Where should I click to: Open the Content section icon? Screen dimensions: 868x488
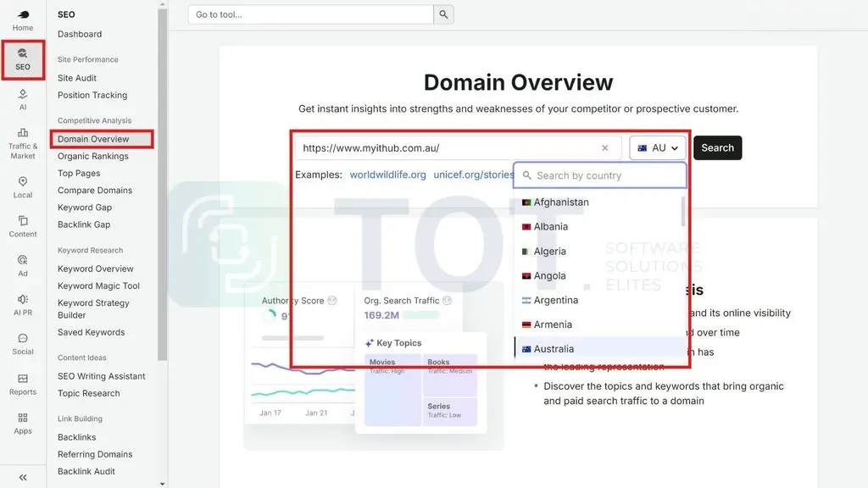tap(23, 227)
